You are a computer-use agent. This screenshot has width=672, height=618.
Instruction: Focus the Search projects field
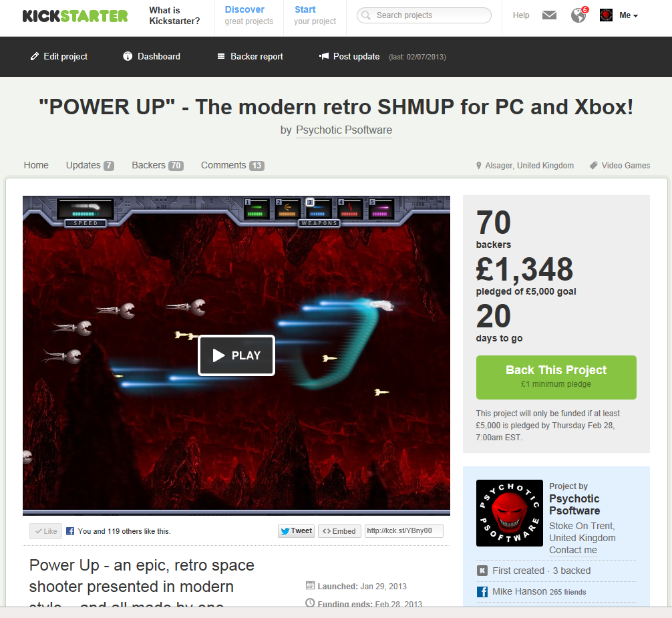tap(424, 15)
